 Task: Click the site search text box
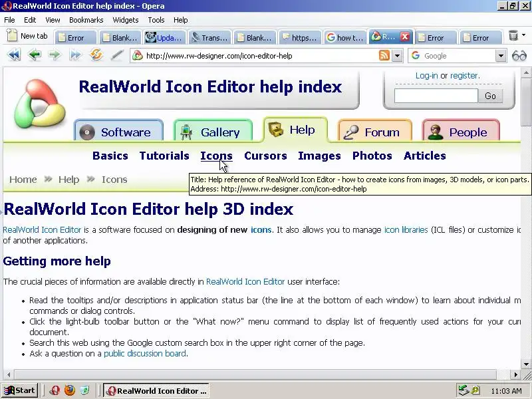pyautogui.click(x=436, y=96)
